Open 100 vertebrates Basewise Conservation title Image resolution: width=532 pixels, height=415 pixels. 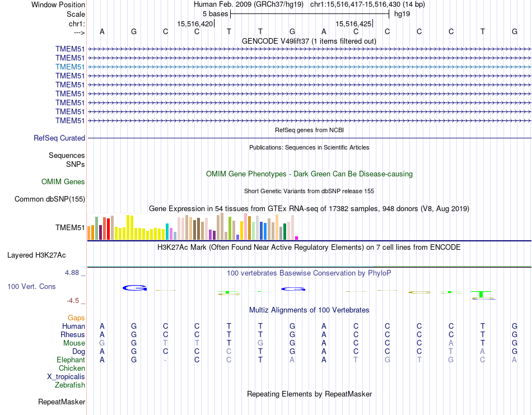click(309, 273)
